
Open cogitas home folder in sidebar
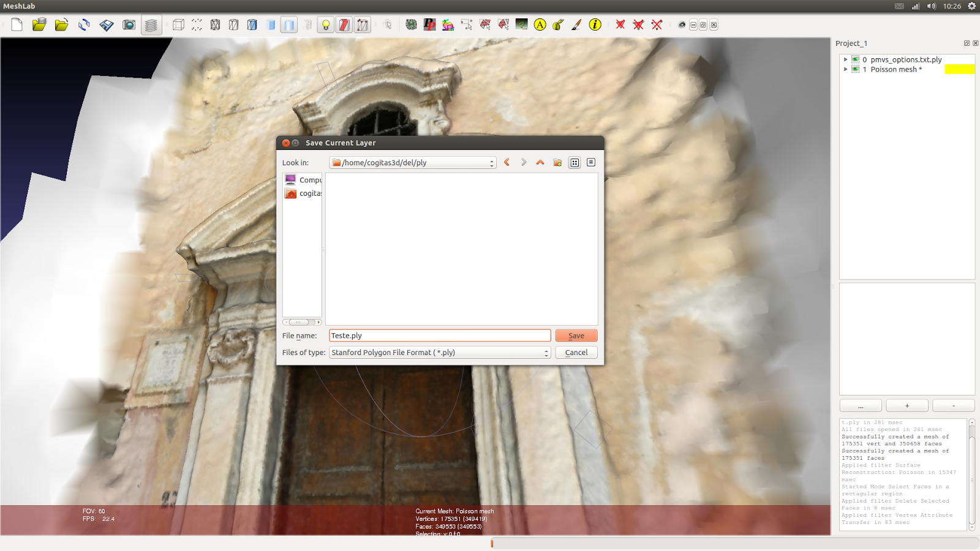pyautogui.click(x=303, y=193)
